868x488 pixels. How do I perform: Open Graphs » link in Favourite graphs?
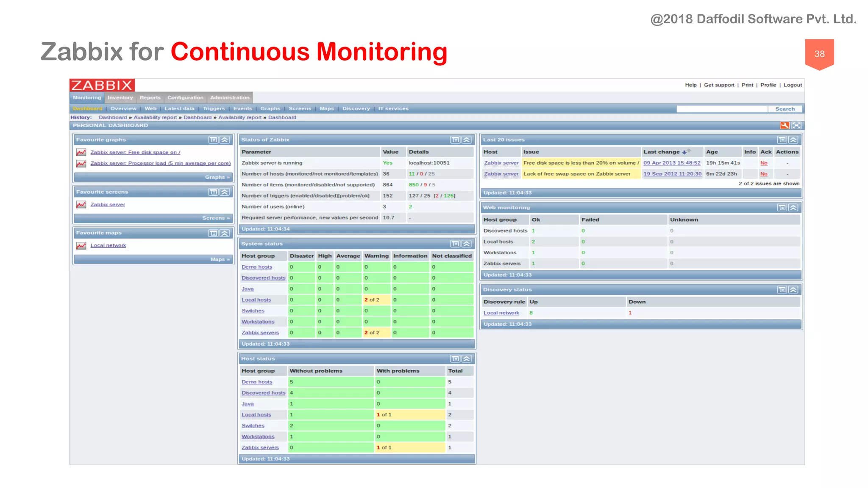pyautogui.click(x=217, y=177)
